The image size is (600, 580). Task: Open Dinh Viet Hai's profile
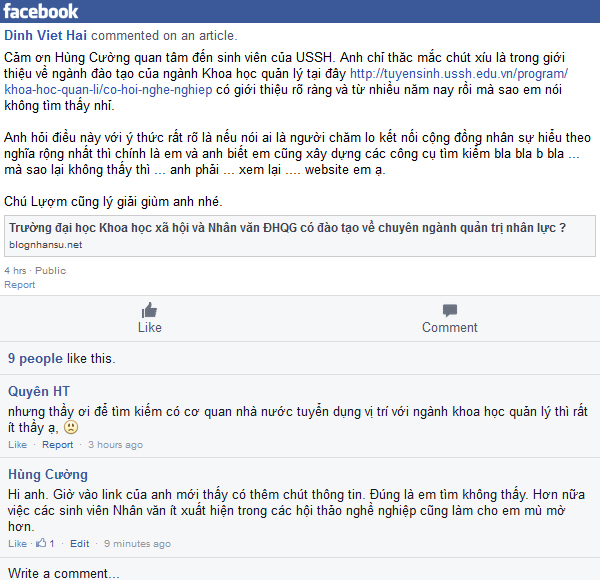[x=46, y=36]
